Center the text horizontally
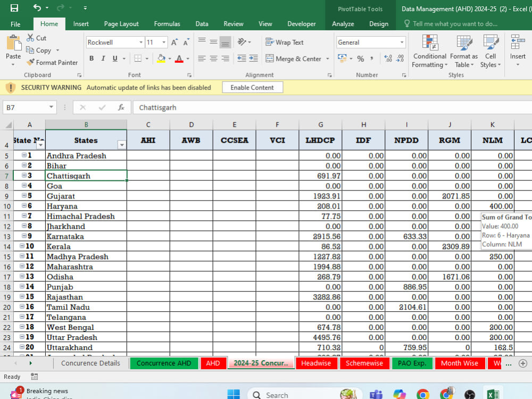 (213, 59)
